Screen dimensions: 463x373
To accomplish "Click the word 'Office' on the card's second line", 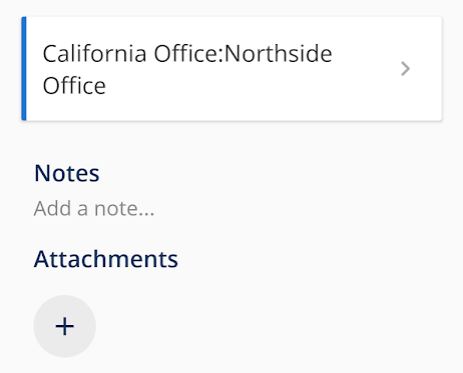I will coord(74,86).
